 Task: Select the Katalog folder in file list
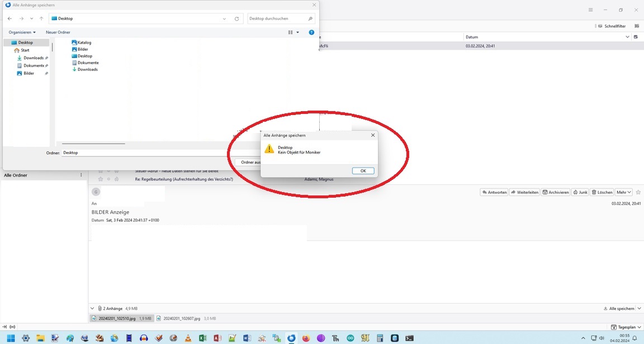(x=81, y=42)
